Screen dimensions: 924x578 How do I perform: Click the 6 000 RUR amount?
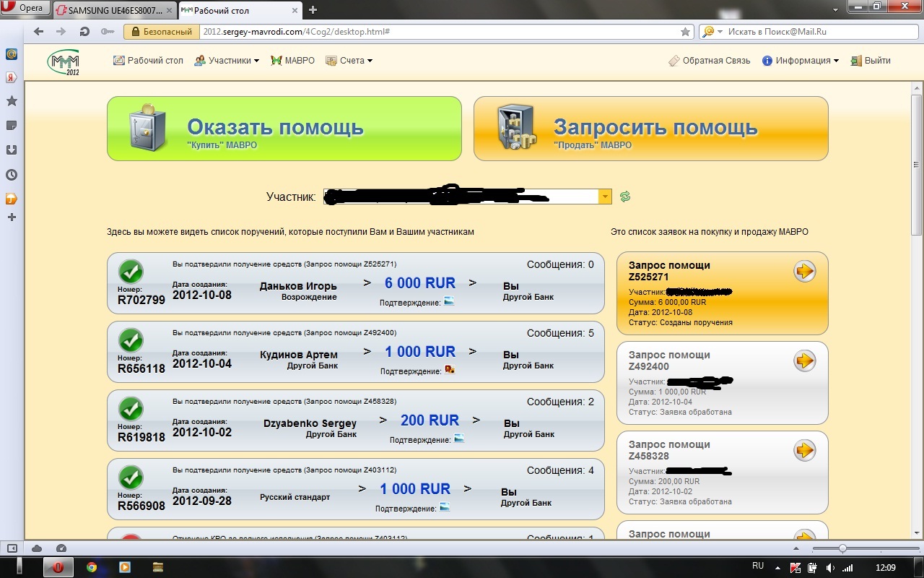pos(420,283)
